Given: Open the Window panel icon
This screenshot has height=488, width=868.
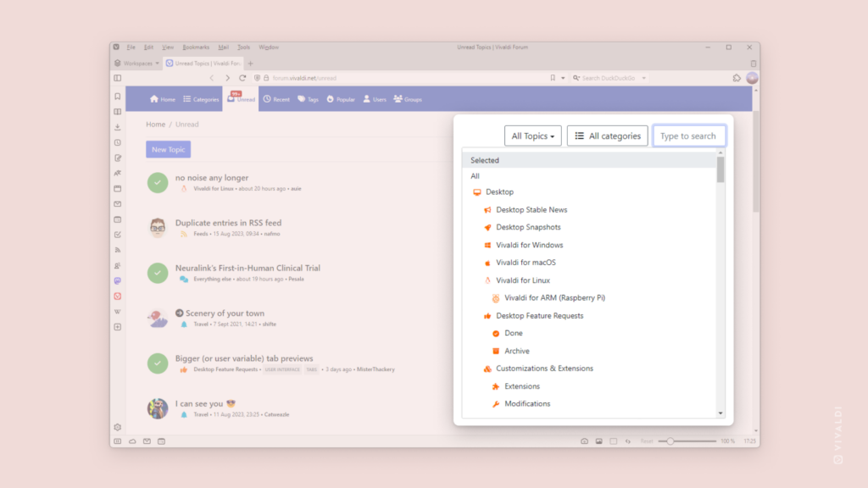Looking at the screenshot, I should point(117,189).
